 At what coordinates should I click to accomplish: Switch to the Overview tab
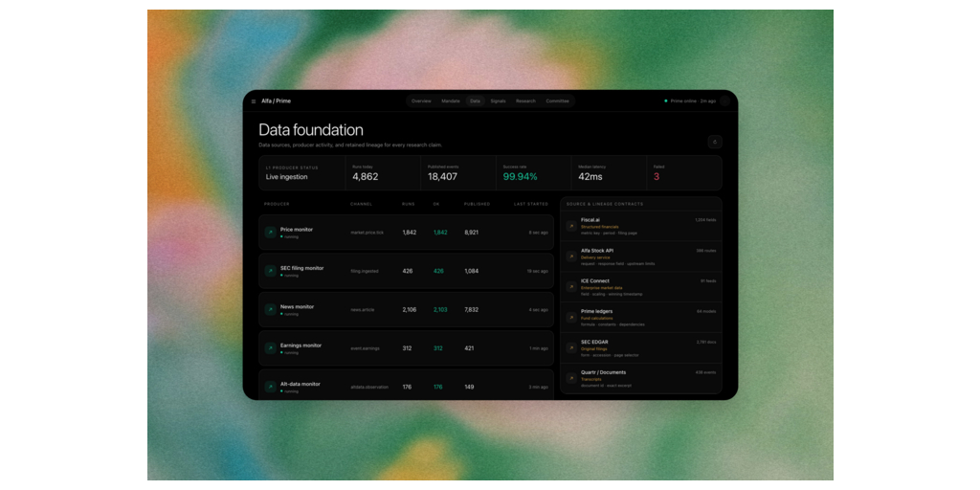[421, 101]
